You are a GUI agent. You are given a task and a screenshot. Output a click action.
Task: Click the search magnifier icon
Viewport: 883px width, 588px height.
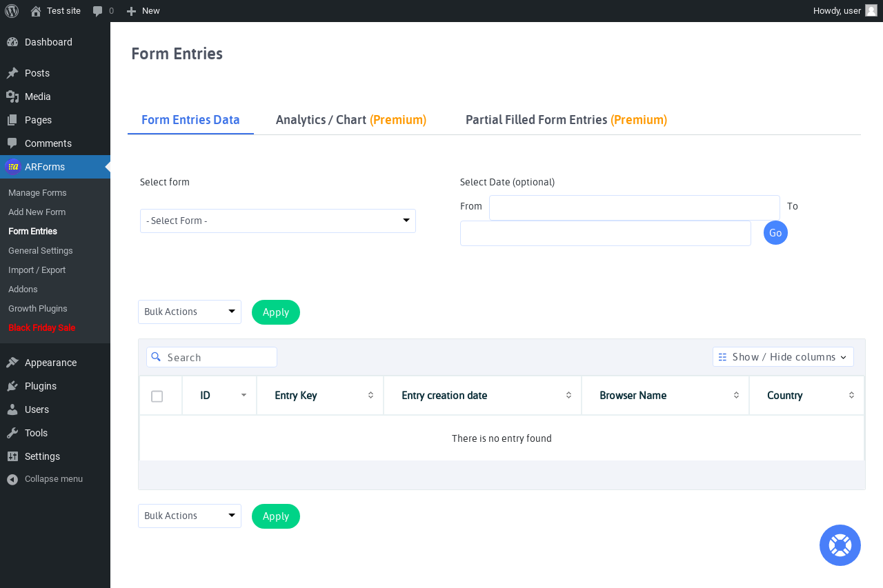(x=156, y=356)
